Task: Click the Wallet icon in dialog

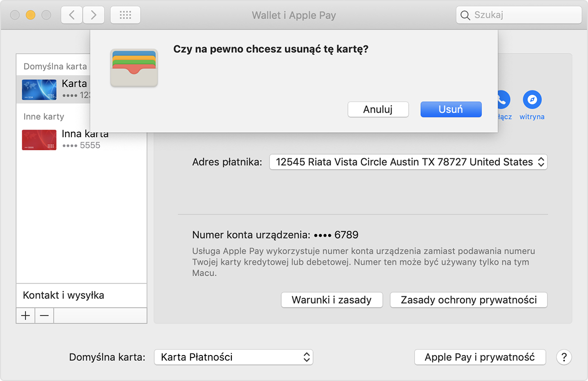Action: tap(134, 68)
